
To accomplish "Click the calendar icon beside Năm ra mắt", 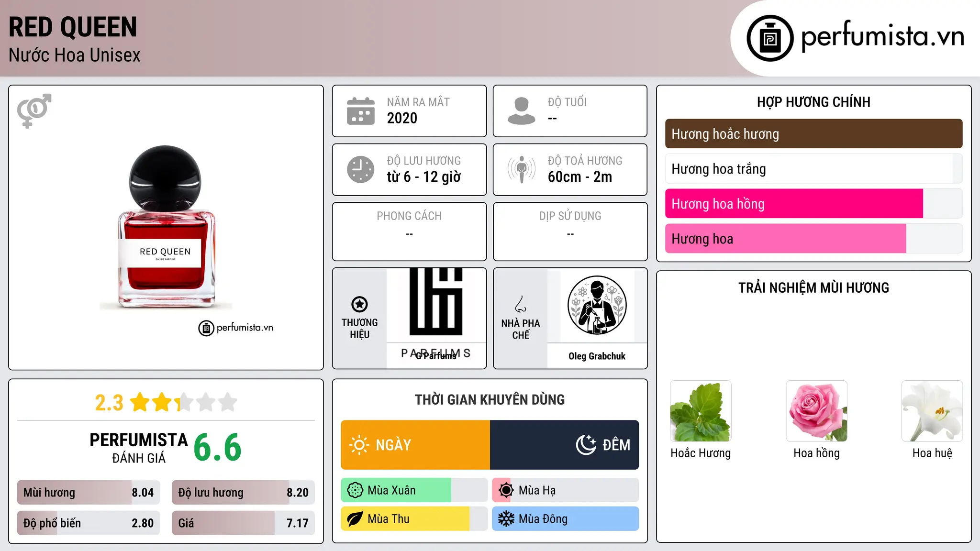I will [x=360, y=111].
